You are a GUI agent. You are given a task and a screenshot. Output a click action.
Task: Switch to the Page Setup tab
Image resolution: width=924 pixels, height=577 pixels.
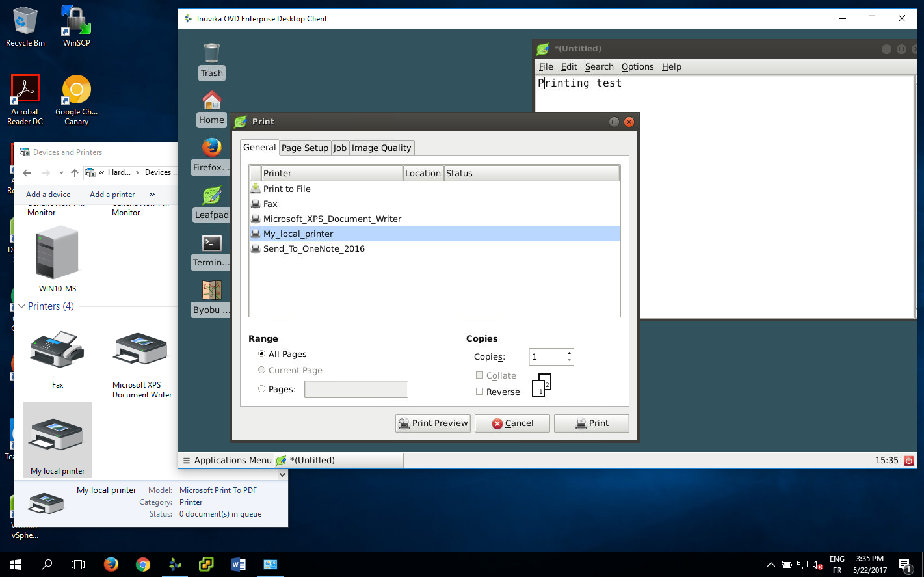point(304,148)
